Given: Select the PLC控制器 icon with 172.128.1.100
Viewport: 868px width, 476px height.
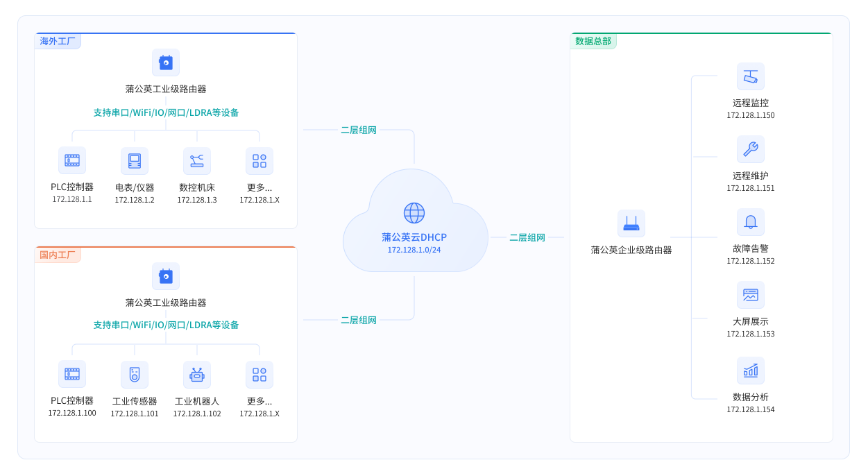Looking at the screenshot, I should click(x=72, y=374).
